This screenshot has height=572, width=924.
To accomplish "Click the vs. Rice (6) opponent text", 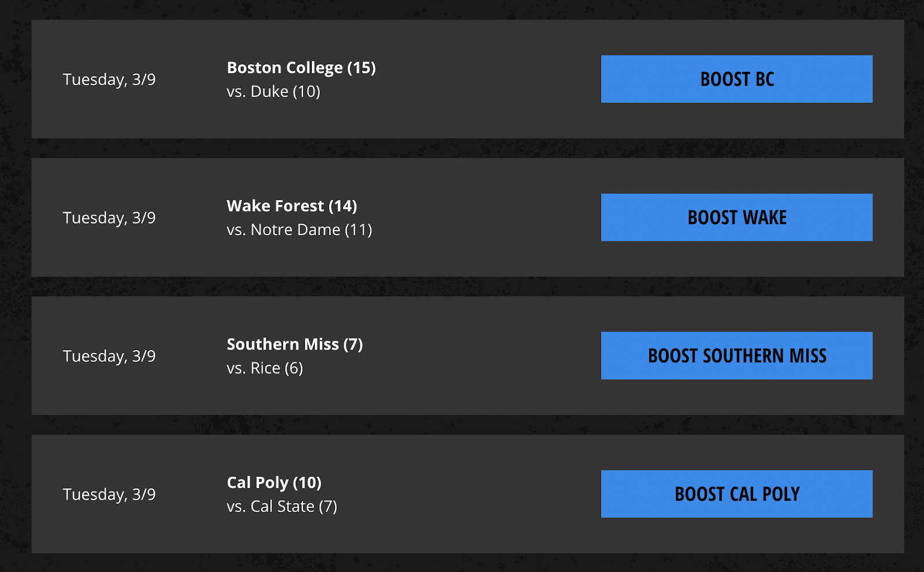I will [x=264, y=368].
